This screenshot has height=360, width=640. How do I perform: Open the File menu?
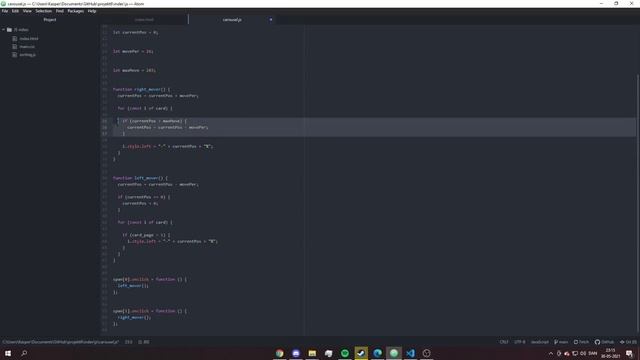[5, 11]
